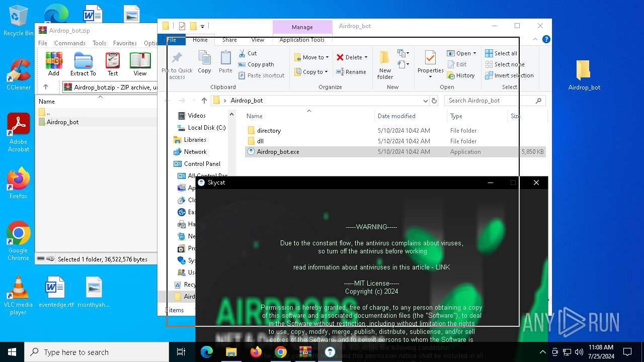Viewport: 644px width, 362px height.
Task: Select the dll folder row
Action: [x=395, y=141]
